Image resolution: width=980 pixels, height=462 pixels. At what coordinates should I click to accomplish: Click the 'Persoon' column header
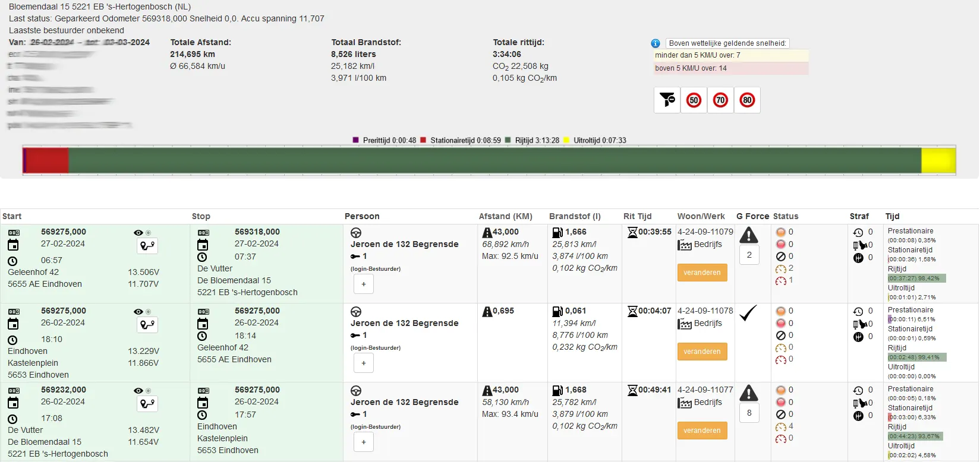point(362,216)
